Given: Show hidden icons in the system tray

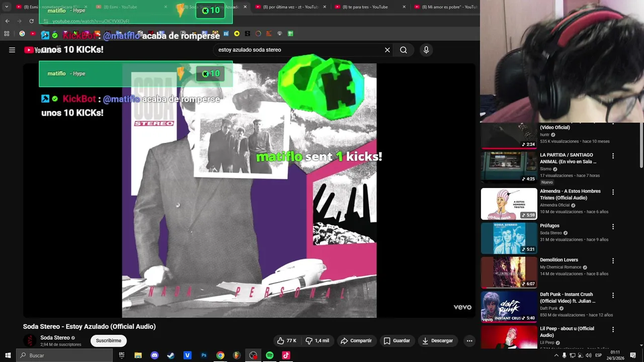Looking at the screenshot, I should (556, 355).
